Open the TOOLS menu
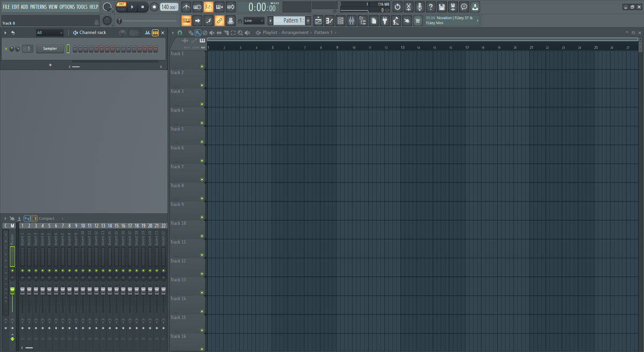 tap(82, 7)
